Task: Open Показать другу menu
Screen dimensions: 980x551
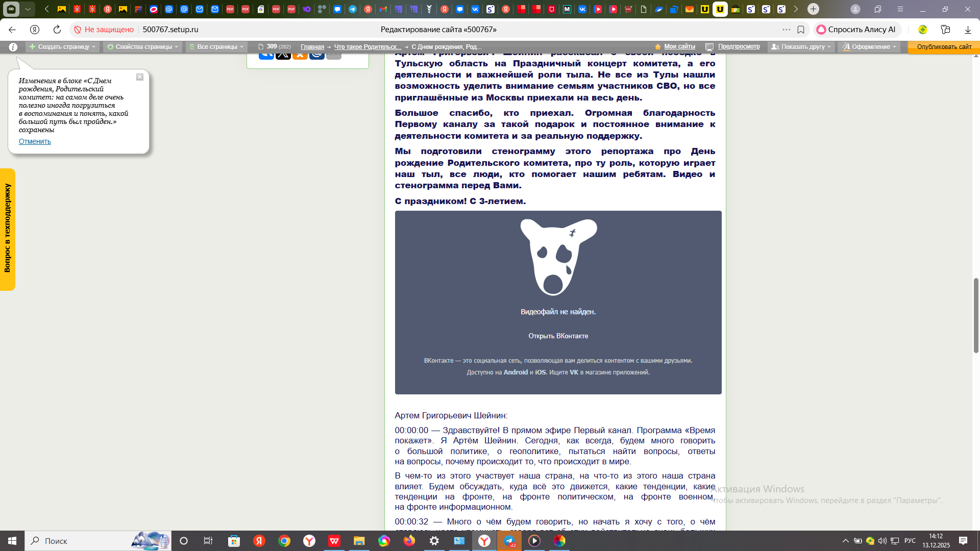Action: click(x=801, y=47)
